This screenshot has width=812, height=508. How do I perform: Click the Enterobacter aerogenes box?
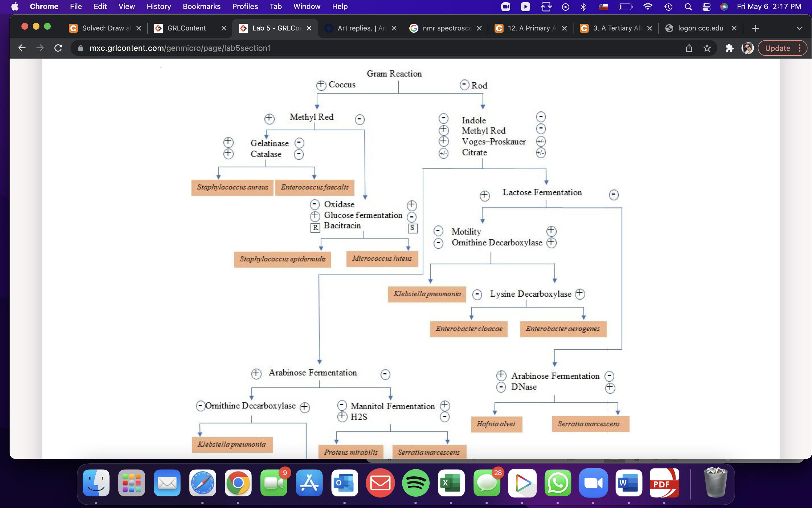coord(563,329)
